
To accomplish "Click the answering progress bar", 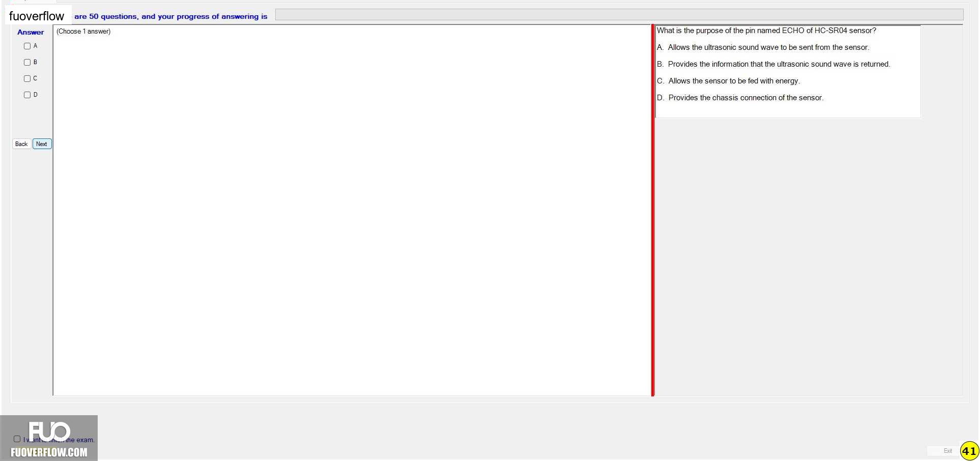I will [619, 15].
